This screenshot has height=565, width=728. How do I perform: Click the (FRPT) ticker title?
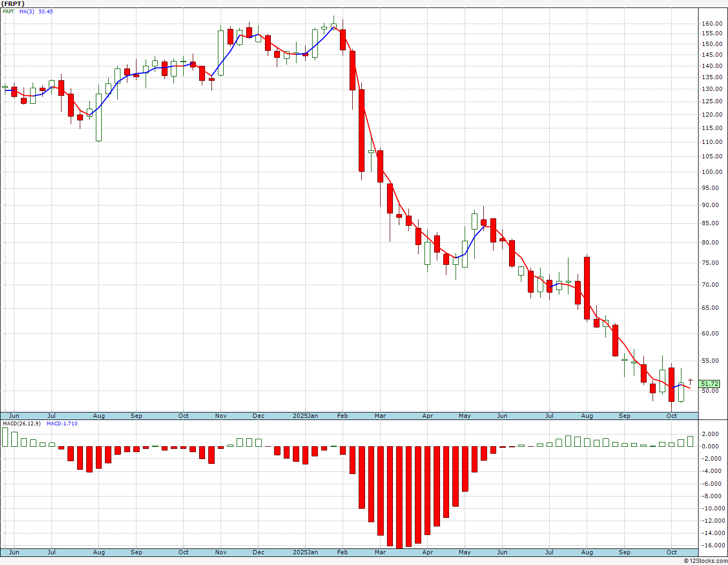[13, 4]
